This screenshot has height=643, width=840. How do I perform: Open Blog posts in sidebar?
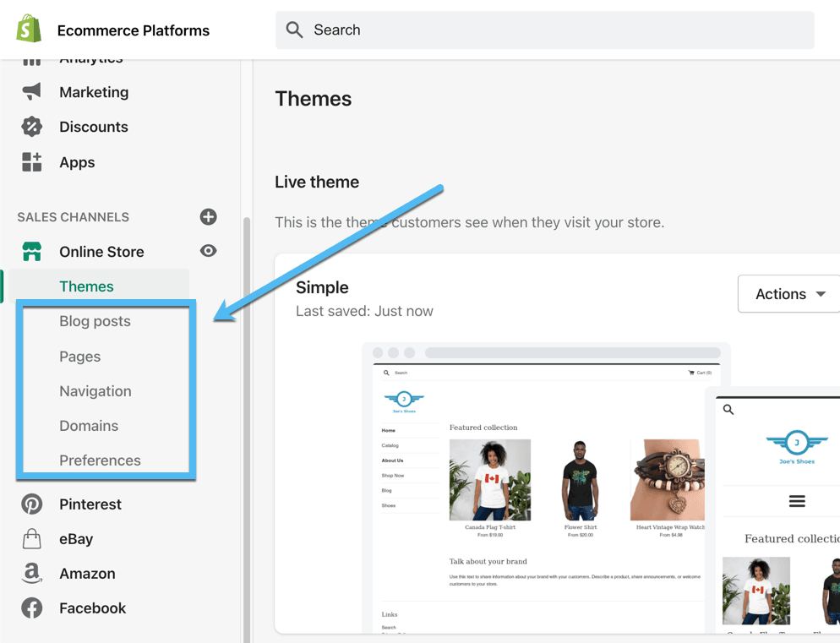(95, 321)
